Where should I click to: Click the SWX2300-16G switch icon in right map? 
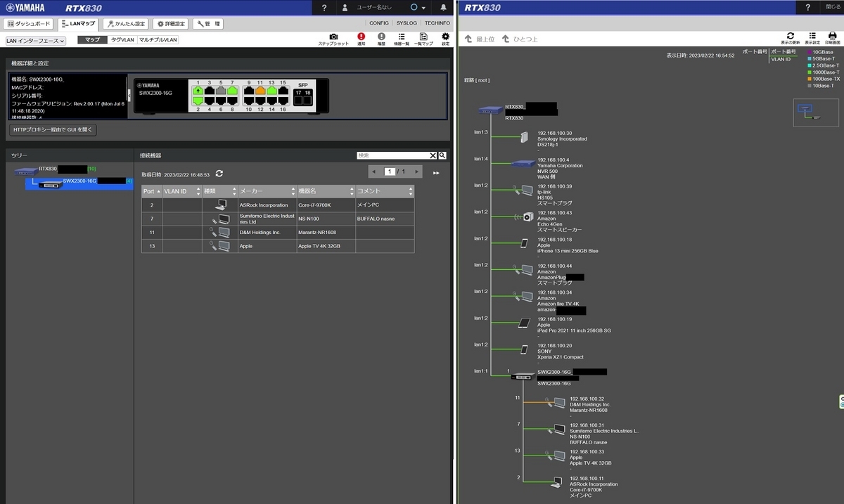(x=523, y=377)
